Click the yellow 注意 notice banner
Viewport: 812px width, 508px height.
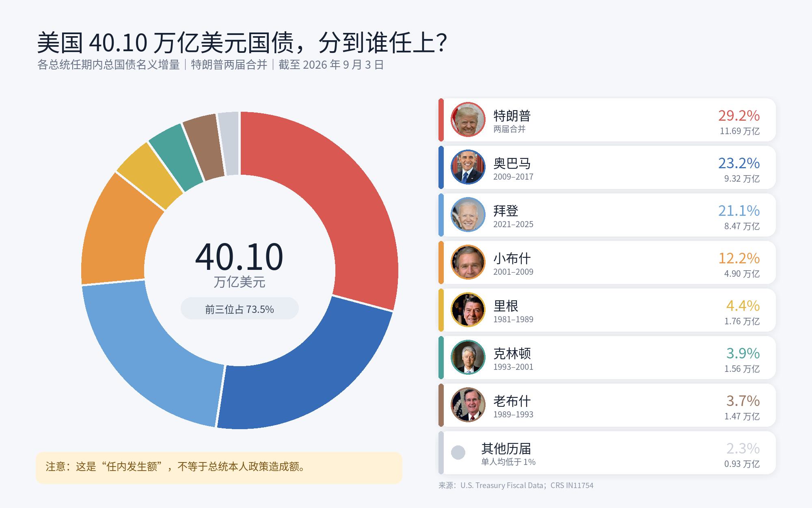pos(219,467)
